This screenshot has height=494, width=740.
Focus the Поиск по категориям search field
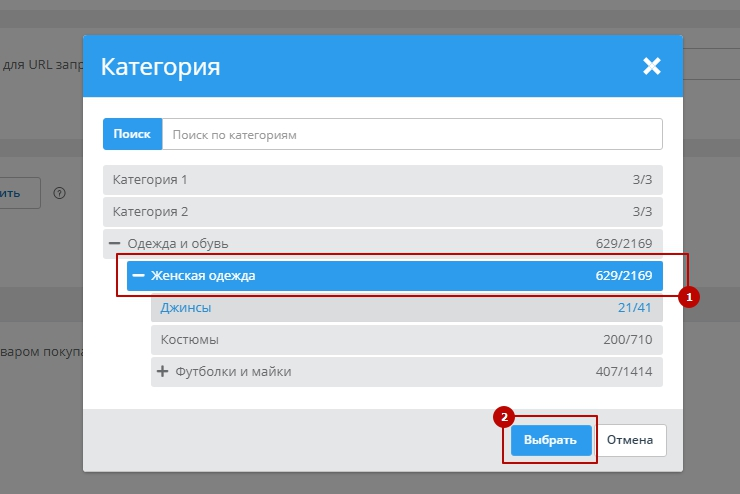click(x=410, y=134)
